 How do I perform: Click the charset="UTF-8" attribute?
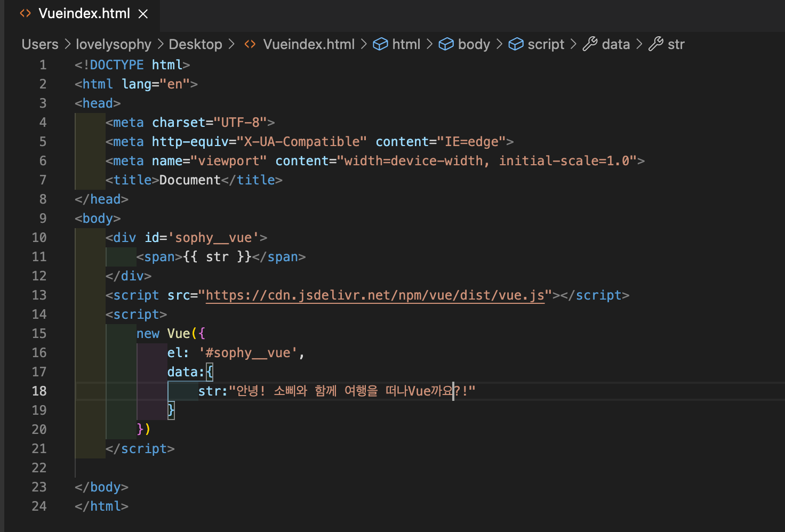pyautogui.click(x=210, y=123)
